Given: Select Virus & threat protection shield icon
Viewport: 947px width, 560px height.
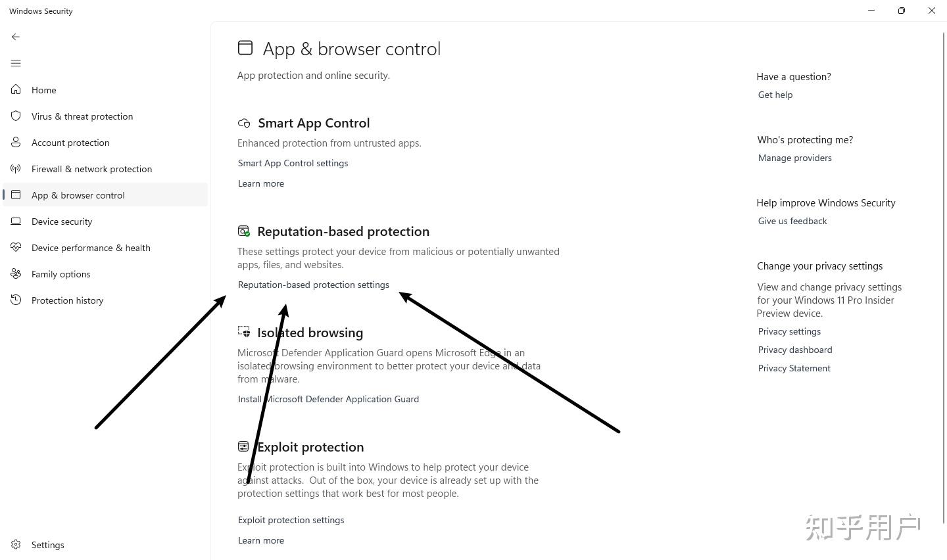Looking at the screenshot, I should pyautogui.click(x=16, y=116).
